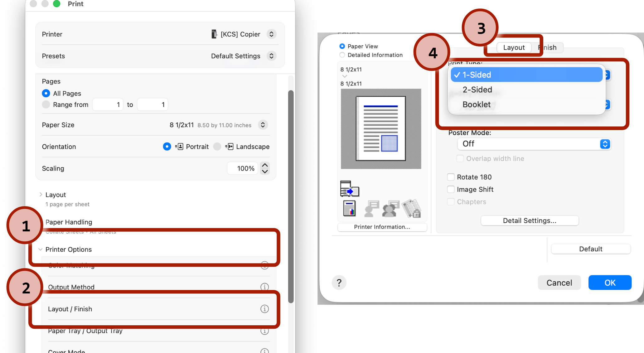Click the locked paper security icon
Screen dimensions: 644x353
(x=412, y=208)
